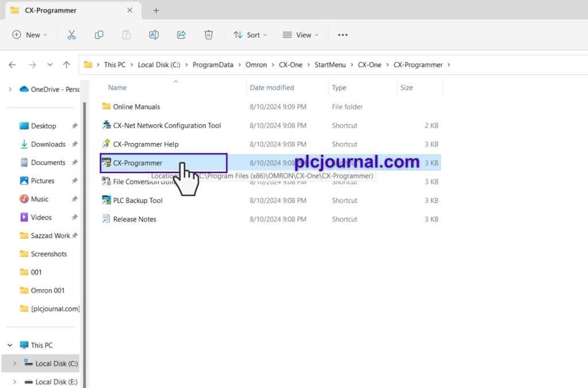The image size is (588, 388).
Task: Click the Videos icon in sidebar
Action: click(x=24, y=217)
